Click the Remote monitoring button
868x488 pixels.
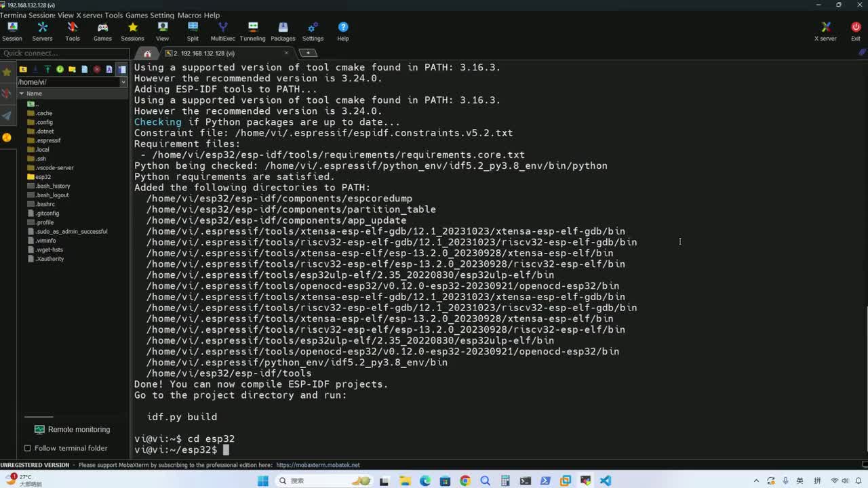pos(72,429)
